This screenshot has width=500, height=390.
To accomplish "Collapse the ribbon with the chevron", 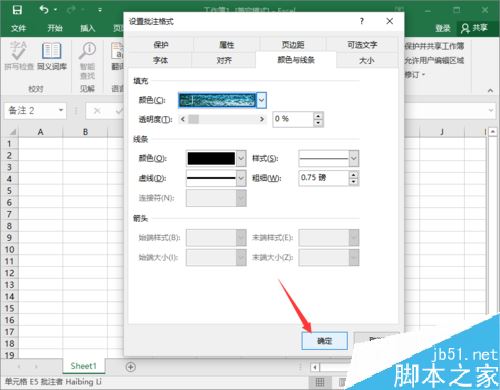I will tap(490, 90).
